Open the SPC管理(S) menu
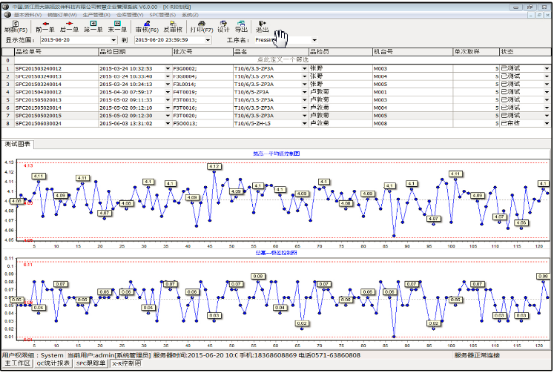Screen dimensions: 554x373 click(163, 15)
